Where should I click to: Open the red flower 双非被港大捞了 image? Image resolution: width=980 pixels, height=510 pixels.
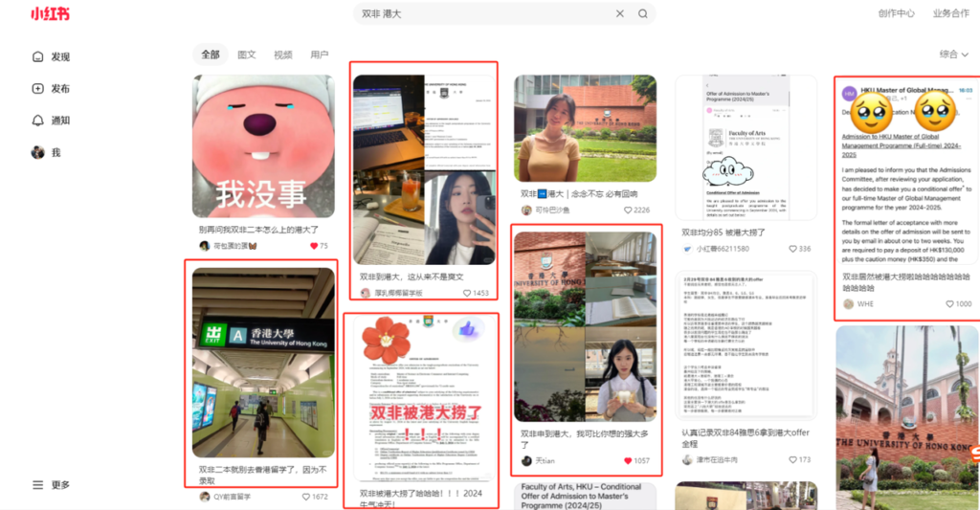(424, 398)
